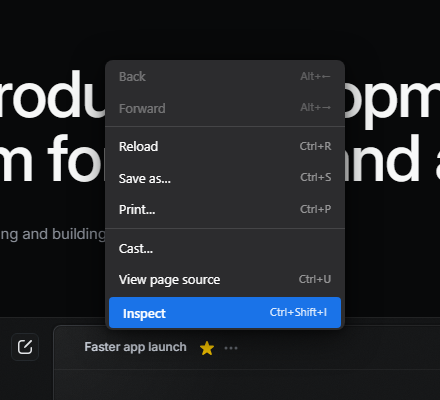
Task: Select Inspect to open developer tools
Action: pos(225,313)
